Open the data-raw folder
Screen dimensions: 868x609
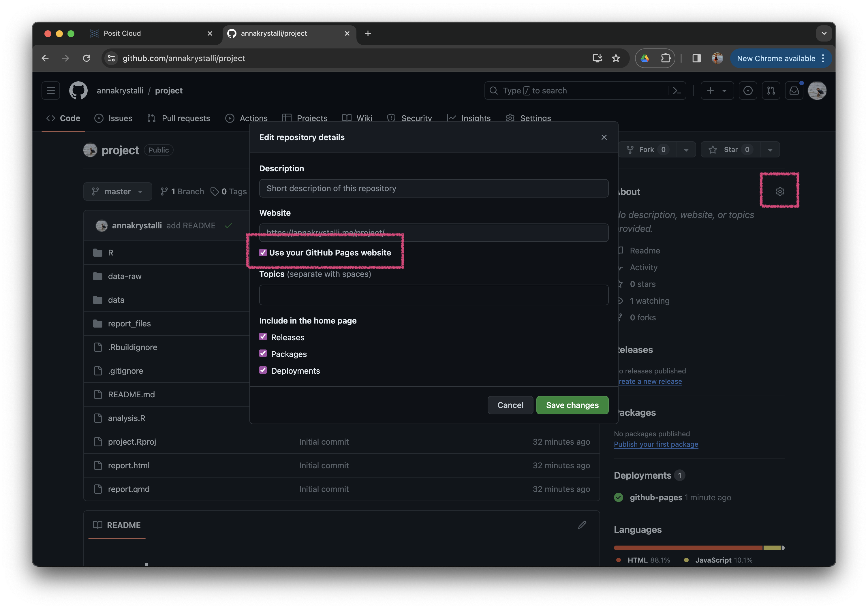pos(124,276)
